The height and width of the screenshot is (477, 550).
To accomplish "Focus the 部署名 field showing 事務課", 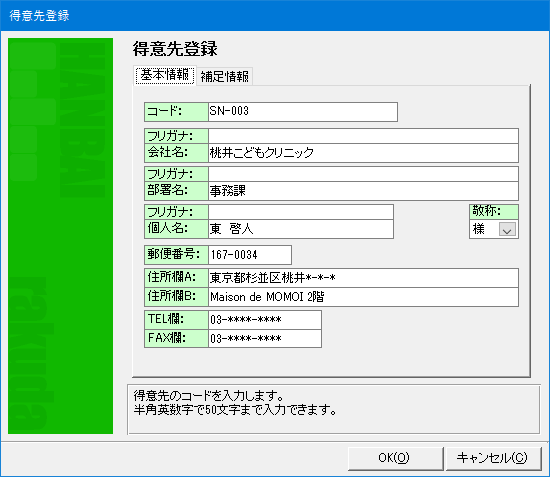I will [363, 191].
